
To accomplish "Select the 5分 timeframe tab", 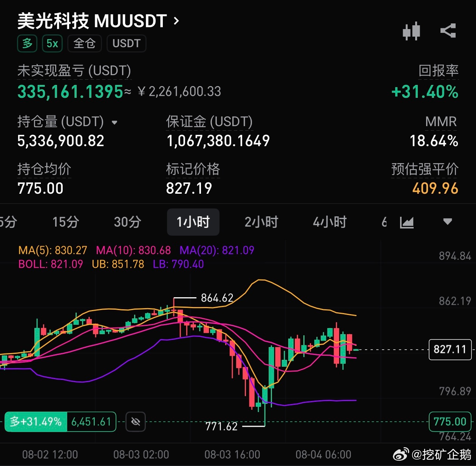I will click(8, 222).
